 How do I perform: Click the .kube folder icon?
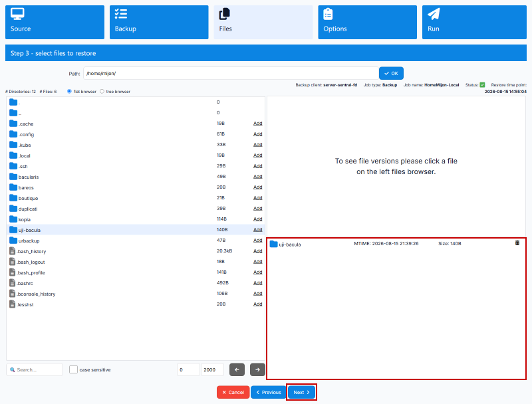point(13,144)
